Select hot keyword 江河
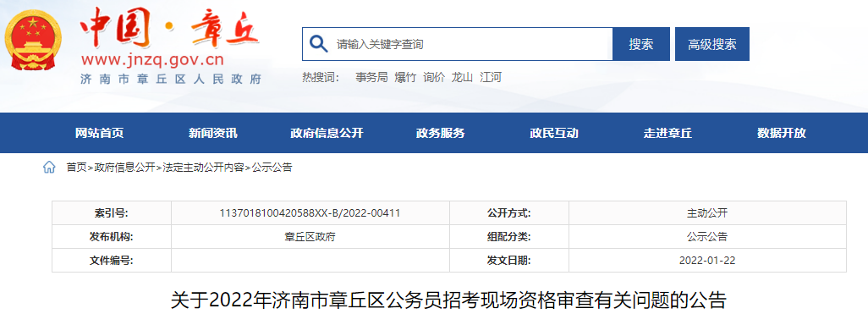 pyautogui.click(x=491, y=78)
